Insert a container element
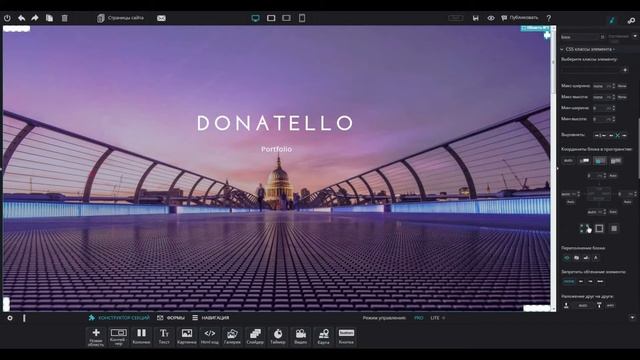The width and height of the screenshot is (640, 360). [x=118, y=337]
